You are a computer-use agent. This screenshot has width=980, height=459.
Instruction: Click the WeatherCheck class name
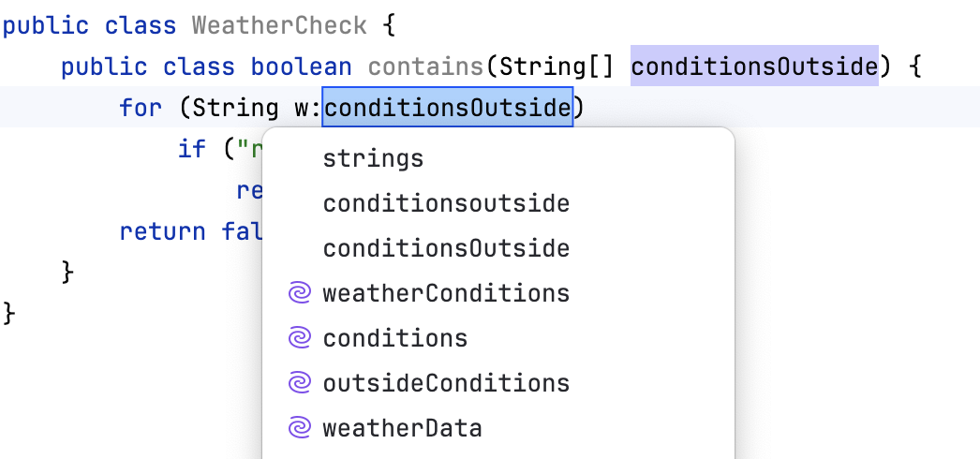pos(279,25)
